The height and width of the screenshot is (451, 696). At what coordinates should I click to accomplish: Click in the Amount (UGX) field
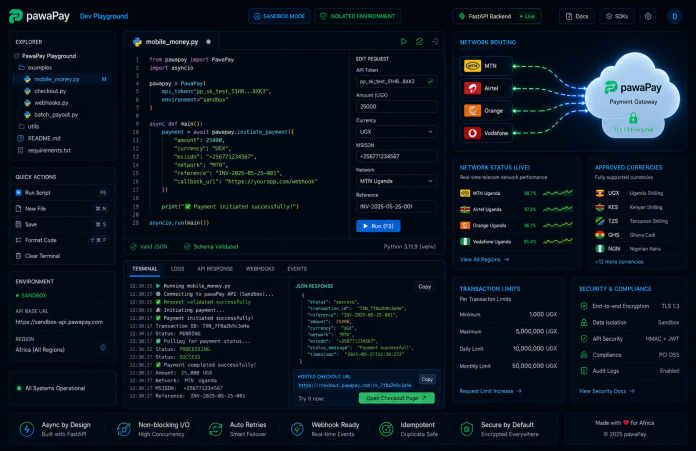396,107
